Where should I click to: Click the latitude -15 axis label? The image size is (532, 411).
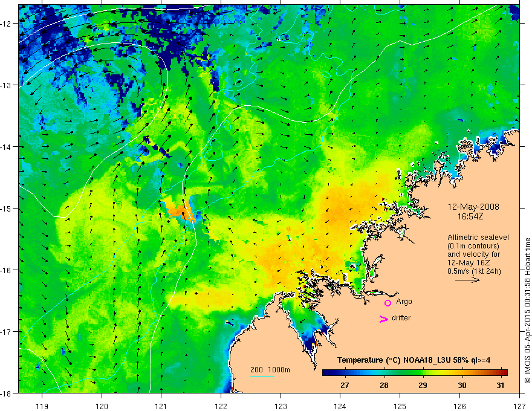pyautogui.click(x=6, y=209)
